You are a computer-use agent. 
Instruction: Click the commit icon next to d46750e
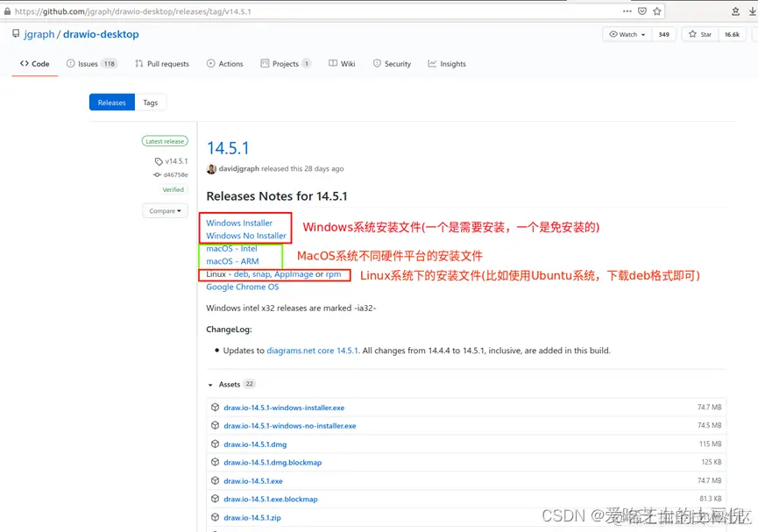pos(157,175)
